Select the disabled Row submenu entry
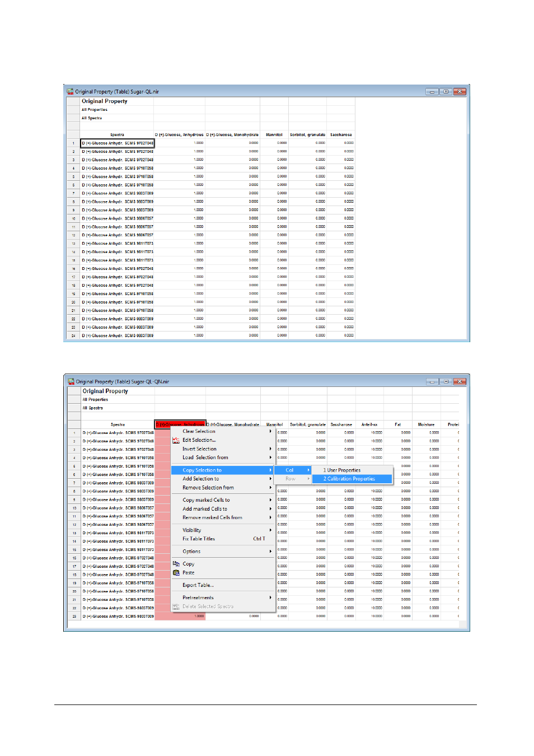534x756 pixels. [293, 479]
